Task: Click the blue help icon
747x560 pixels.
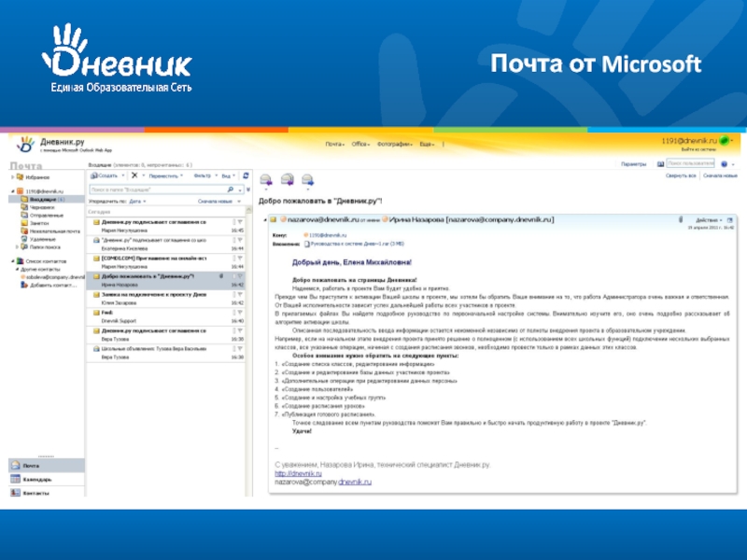Action: [725, 164]
